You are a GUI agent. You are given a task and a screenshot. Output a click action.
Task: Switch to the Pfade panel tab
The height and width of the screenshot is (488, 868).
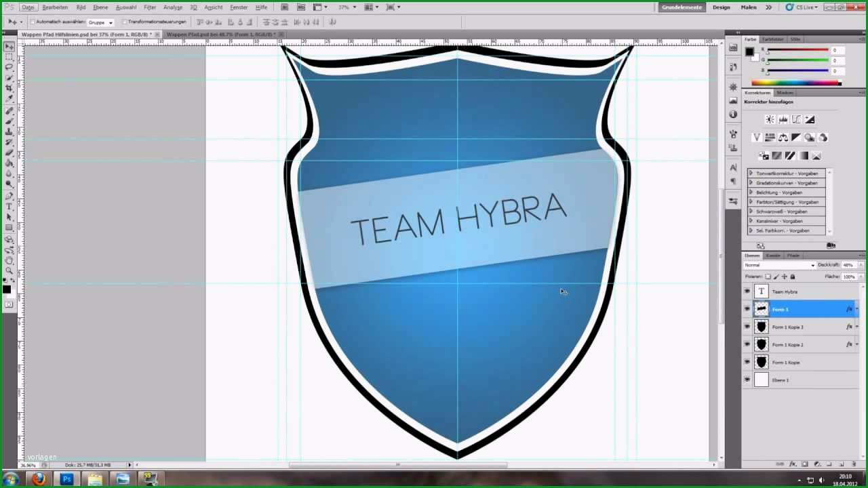(x=793, y=256)
